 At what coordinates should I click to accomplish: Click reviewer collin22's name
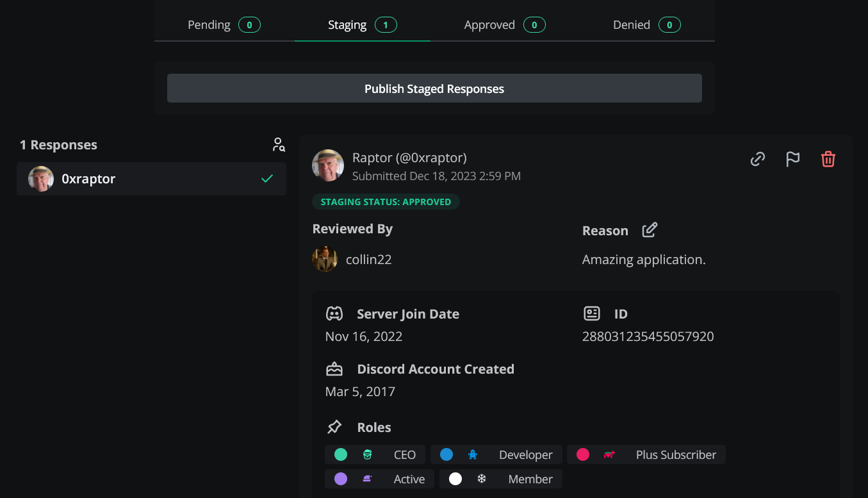[368, 260]
